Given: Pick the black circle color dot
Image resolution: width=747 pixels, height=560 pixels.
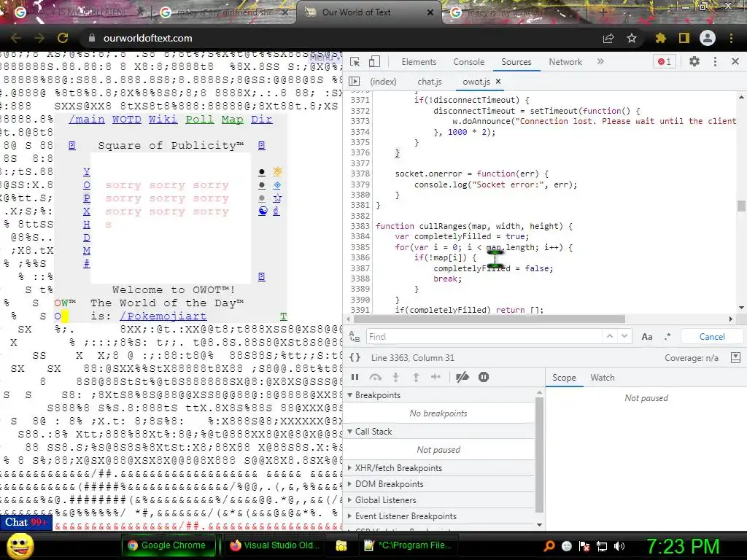Looking at the screenshot, I should tap(262, 172).
